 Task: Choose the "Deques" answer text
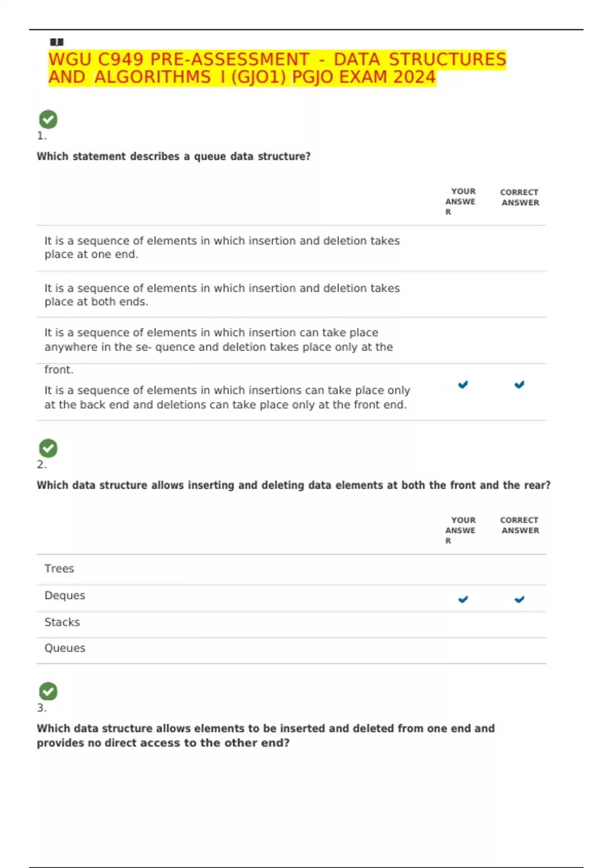[65, 596]
